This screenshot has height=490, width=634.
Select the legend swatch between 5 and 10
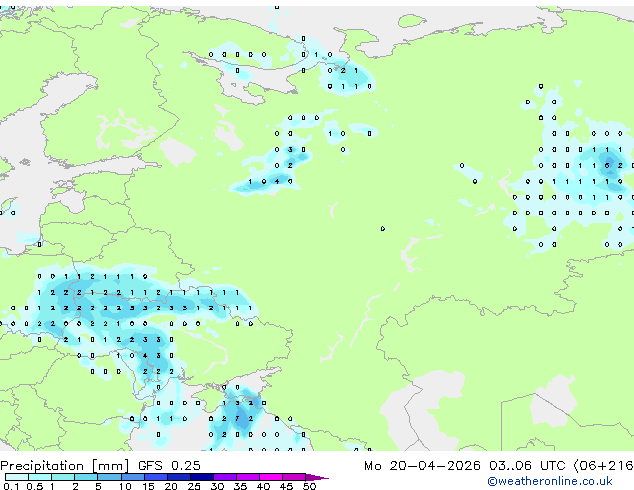tap(110, 477)
